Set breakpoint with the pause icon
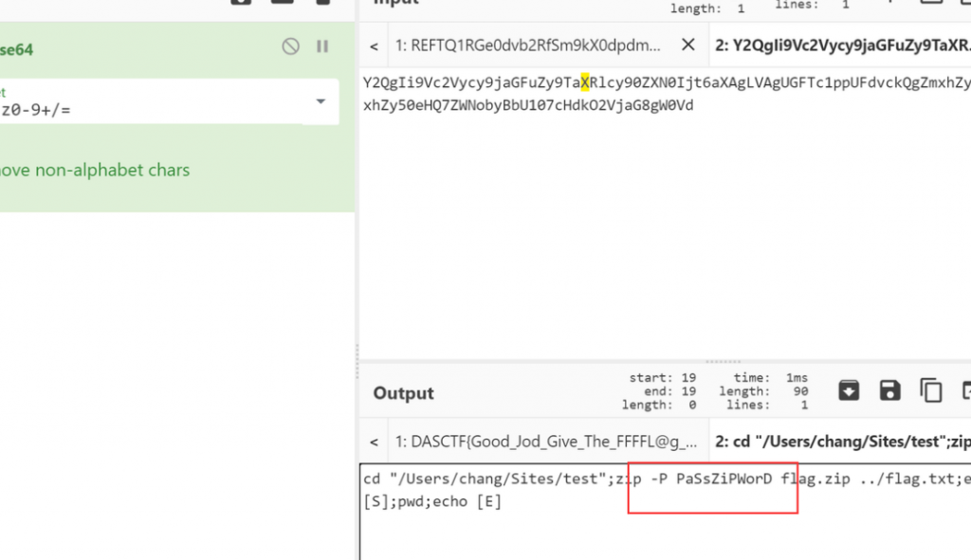971x560 pixels. (x=322, y=46)
